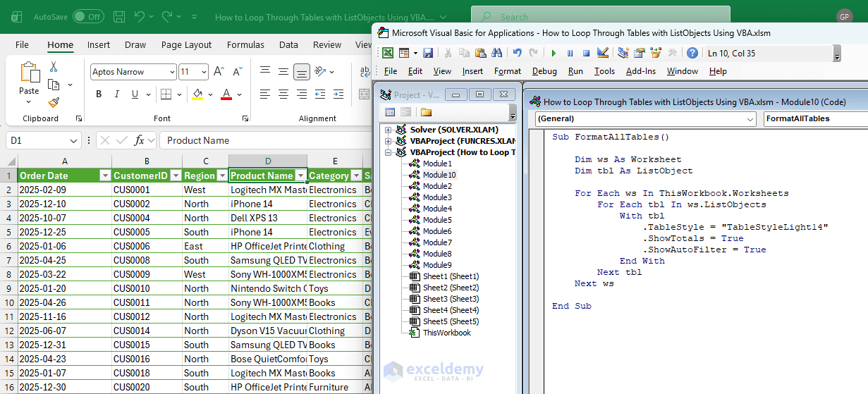
Task: Open Object Browser icon in VBA toolbar
Action: tap(656, 53)
